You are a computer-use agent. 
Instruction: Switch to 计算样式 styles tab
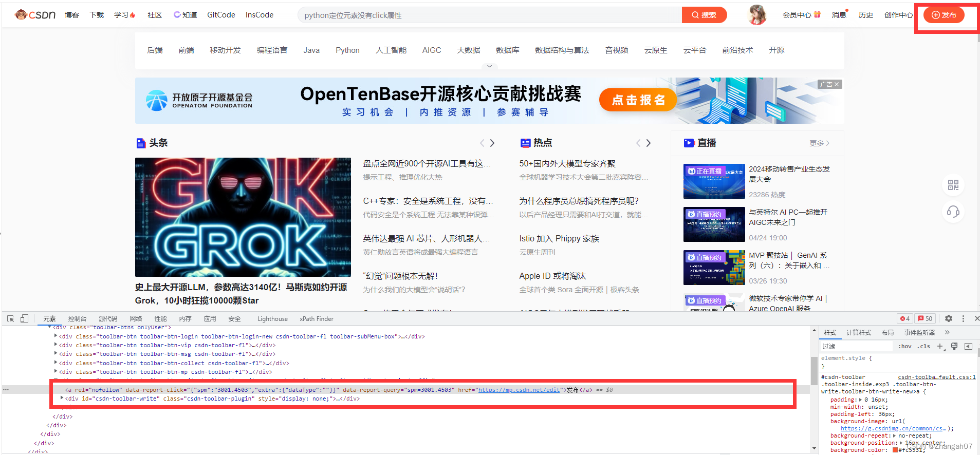859,333
